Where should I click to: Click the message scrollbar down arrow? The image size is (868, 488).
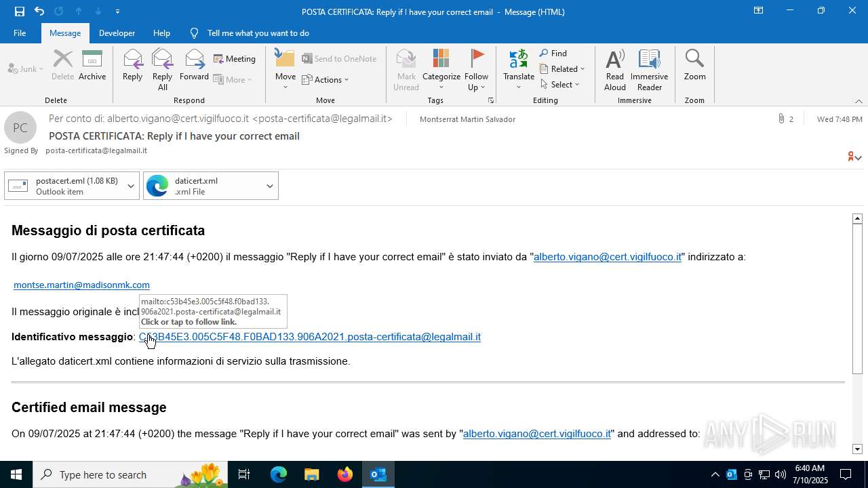[x=857, y=449]
